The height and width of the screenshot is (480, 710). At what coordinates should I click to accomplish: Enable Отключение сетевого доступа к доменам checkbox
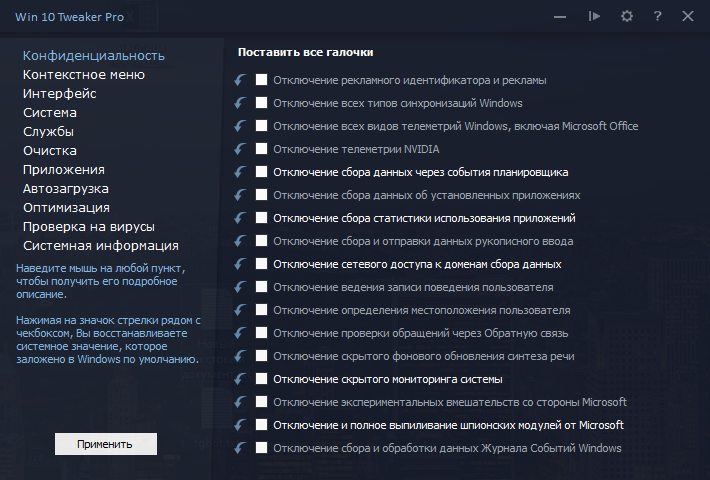tap(261, 264)
